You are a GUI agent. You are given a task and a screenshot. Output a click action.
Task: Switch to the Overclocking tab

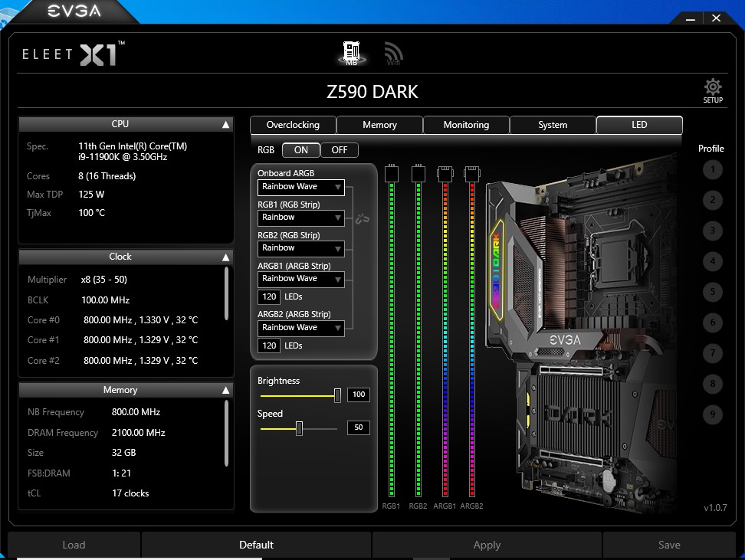(x=293, y=125)
